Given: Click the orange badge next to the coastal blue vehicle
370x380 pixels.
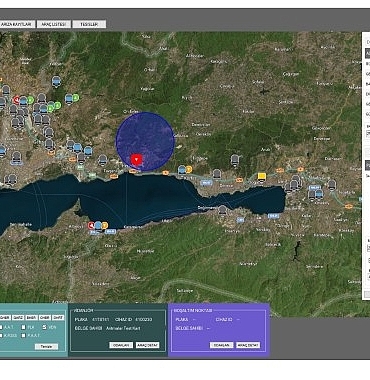Looking at the screenshot, I should click(x=189, y=169).
